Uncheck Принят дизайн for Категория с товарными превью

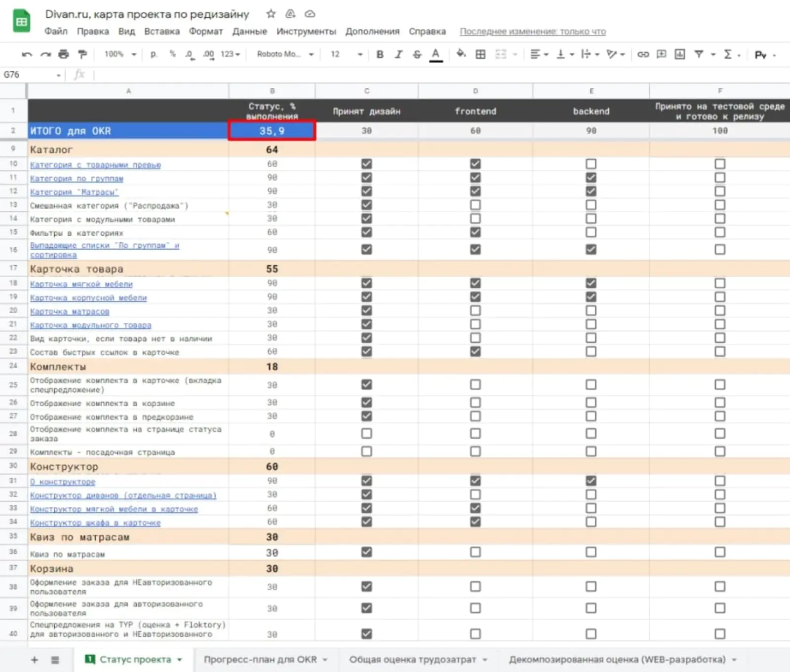click(366, 164)
